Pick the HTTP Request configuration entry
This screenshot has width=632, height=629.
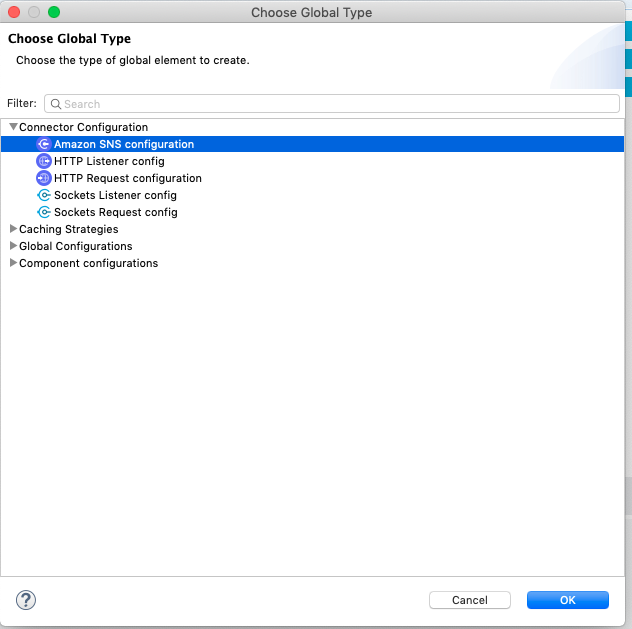click(x=128, y=178)
